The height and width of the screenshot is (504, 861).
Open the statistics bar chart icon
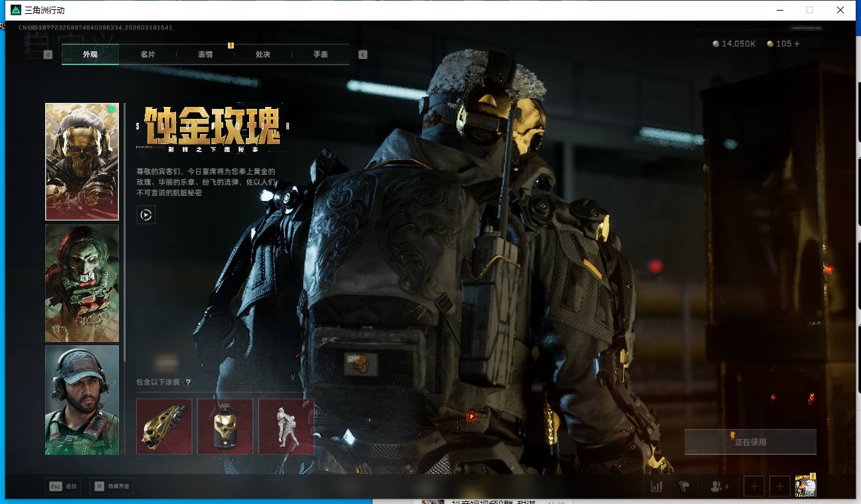tap(656, 487)
